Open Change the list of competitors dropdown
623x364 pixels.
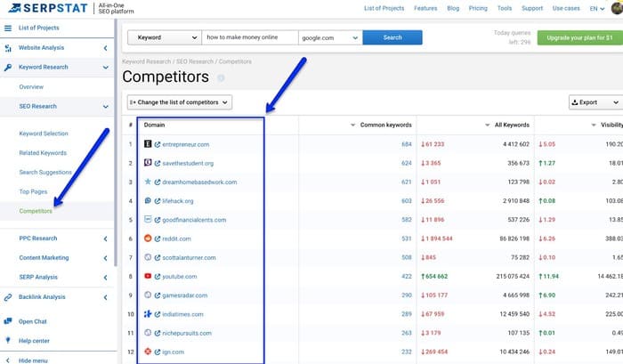coord(180,102)
